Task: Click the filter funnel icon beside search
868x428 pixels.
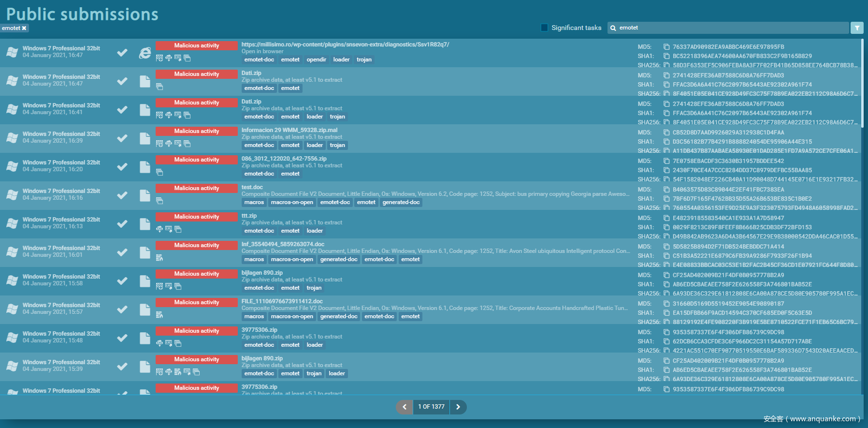Action: [856, 28]
